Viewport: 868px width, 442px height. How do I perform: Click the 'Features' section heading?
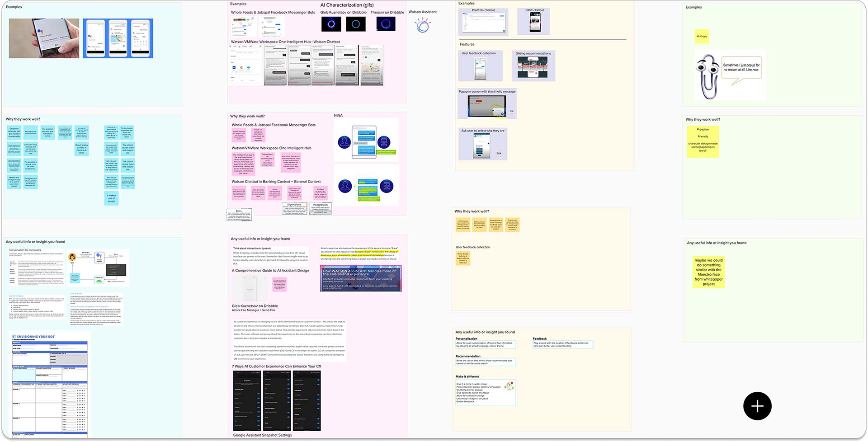(467, 44)
